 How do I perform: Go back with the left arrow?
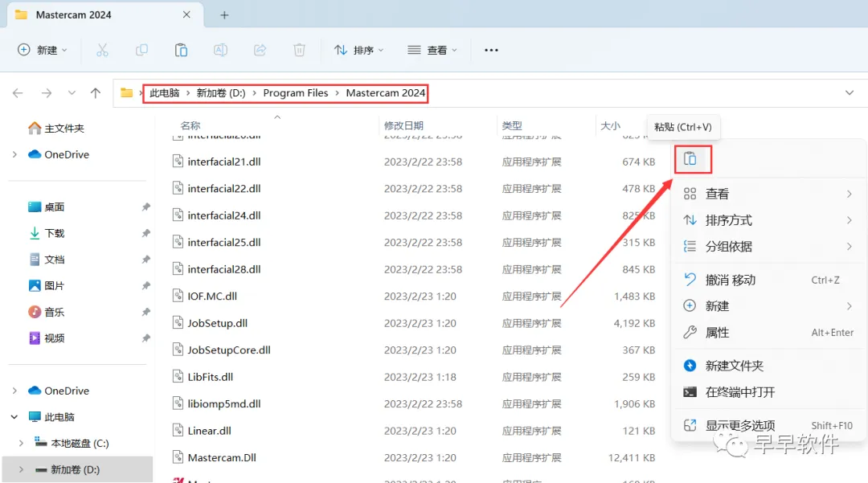click(18, 93)
